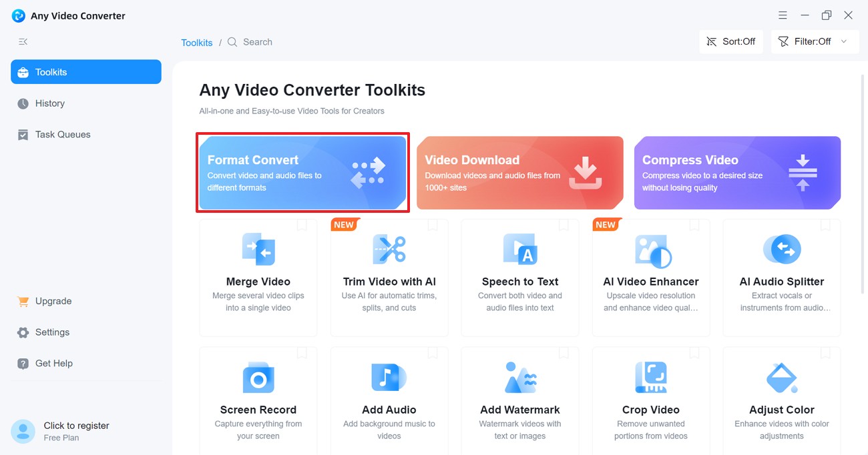Select the Crop Video tool
This screenshot has width=868, height=455.
point(650,400)
